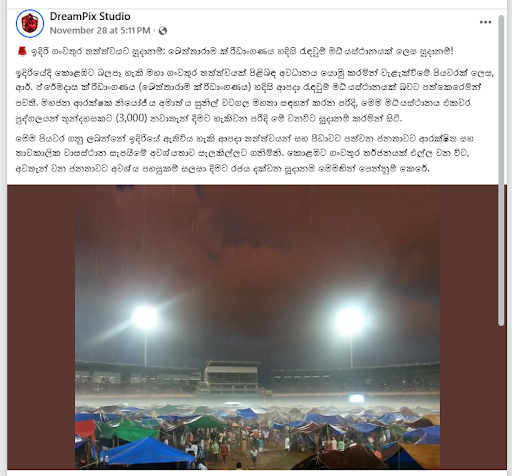This screenshot has width=512, height=476.
Task: Open the rainy stadium photo
Action: (x=257, y=327)
